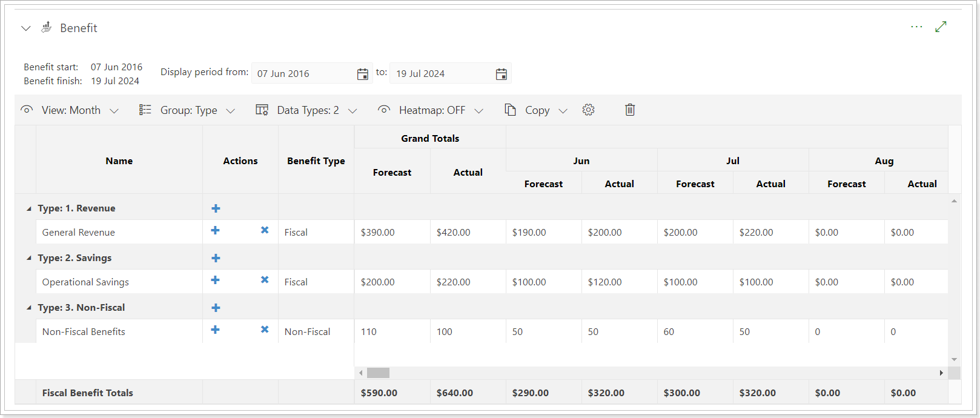Image resolution: width=980 pixels, height=418 pixels.
Task: Click General Revenue Jun forecast $190.00
Action: pyautogui.click(x=544, y=232)
